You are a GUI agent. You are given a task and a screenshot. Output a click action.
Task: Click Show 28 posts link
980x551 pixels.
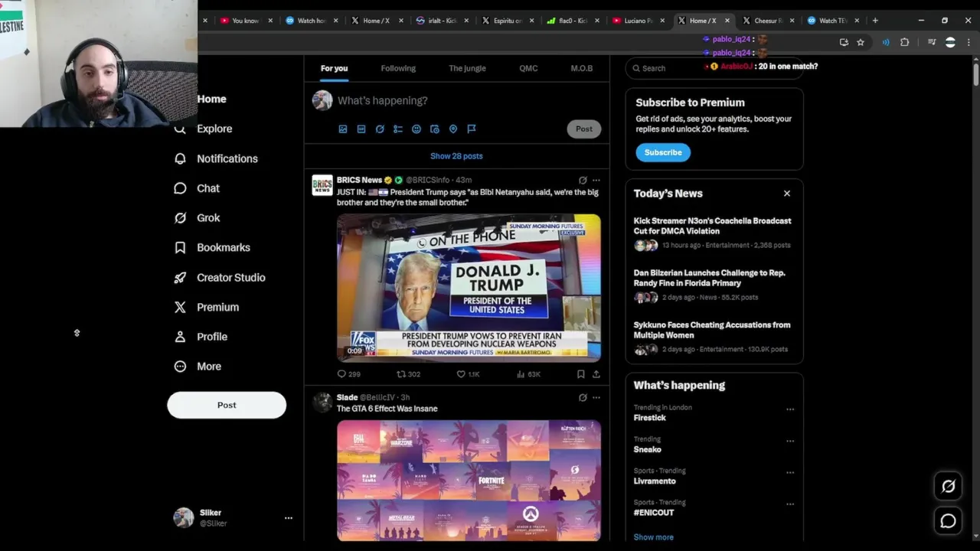tap(456, 156)
